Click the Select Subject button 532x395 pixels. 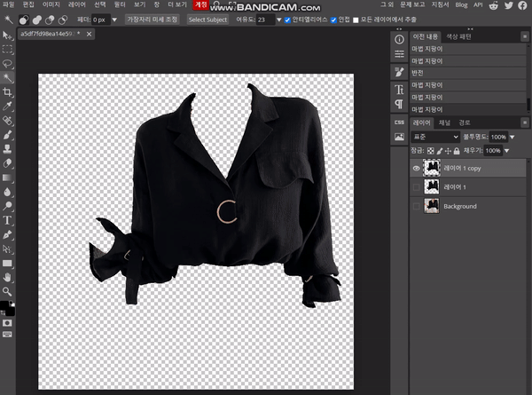click(207, 20)
